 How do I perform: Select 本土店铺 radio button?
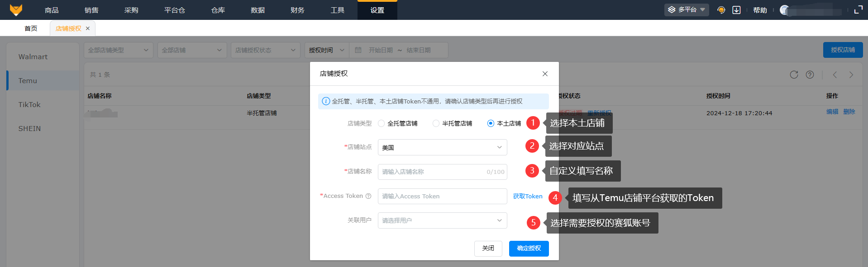click(x=491, y=123)
